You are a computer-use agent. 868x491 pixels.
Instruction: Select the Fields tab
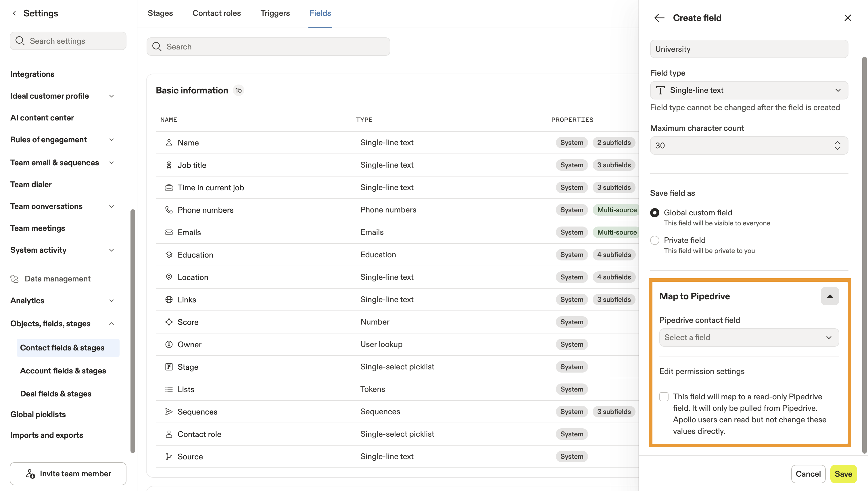click(320, 13)
